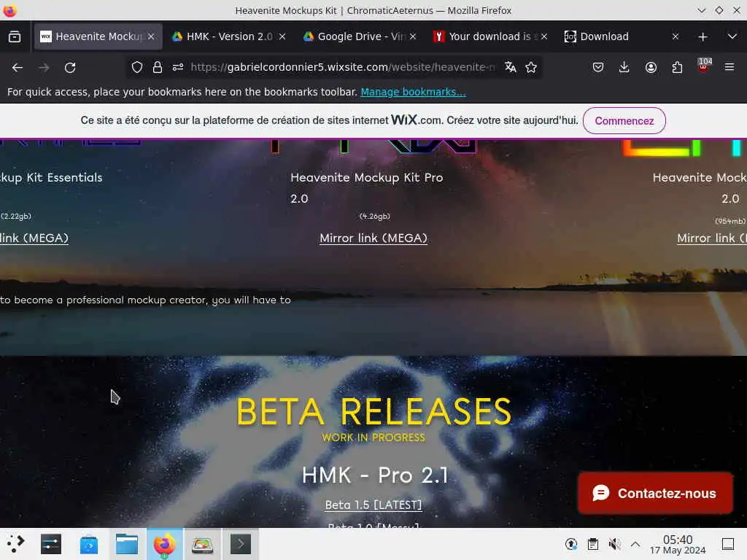Click the HMK - Pro 2.1 heading
This screenshot has width=747, height=560.
(x=375, y=475)
